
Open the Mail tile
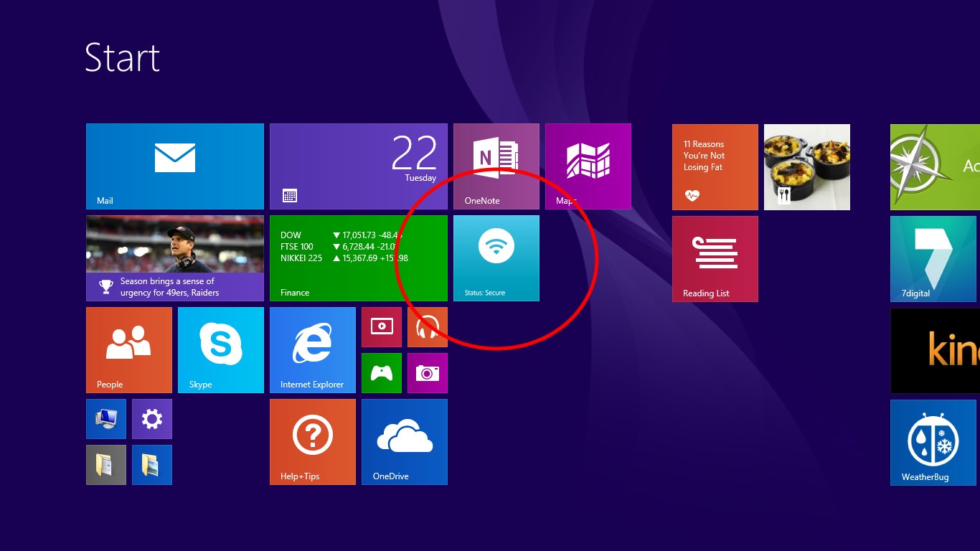pos(174,166)
